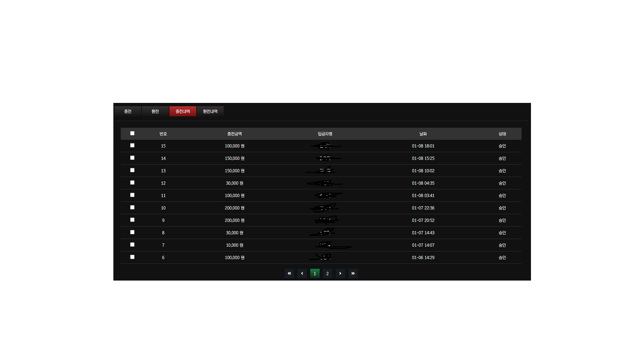The height and width of the screenshot is (362, 644).
Task: Click the date 01-08 10:02
Action: click(423, 171)
